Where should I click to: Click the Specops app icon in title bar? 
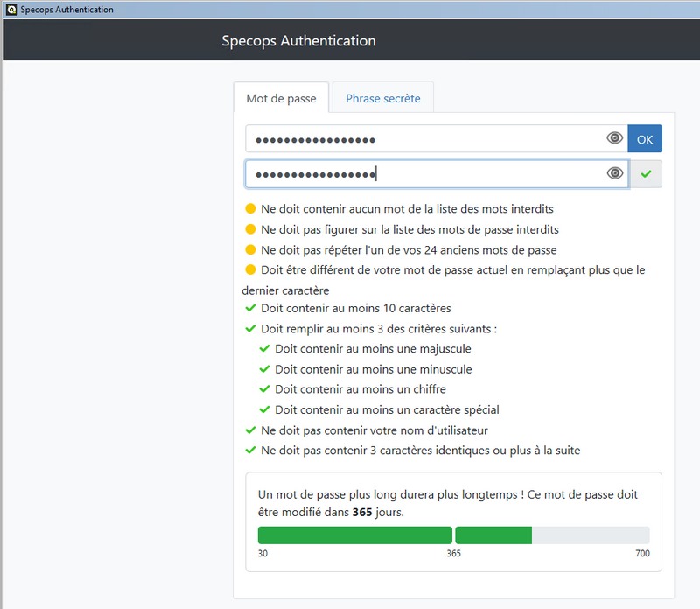pos(11,9)
